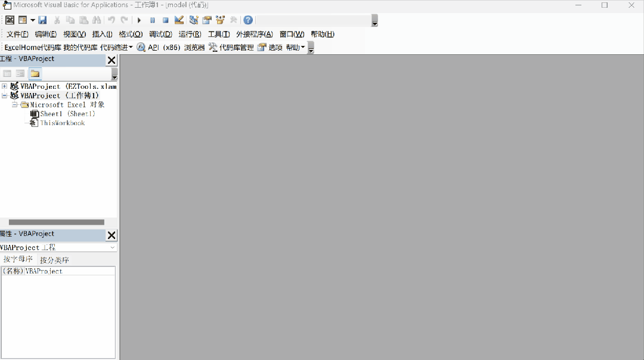The width and height of the screenshot is (644, 360).
Task: Collapse the Microsoft Excel 对象 folder
Action: pos(15,104)
